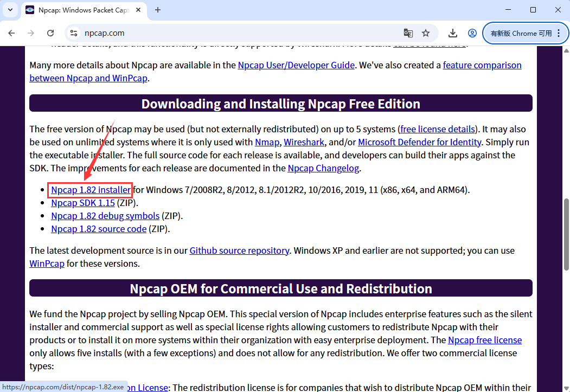
Task: Open the feature comparison link
Action: click(482, 65)
